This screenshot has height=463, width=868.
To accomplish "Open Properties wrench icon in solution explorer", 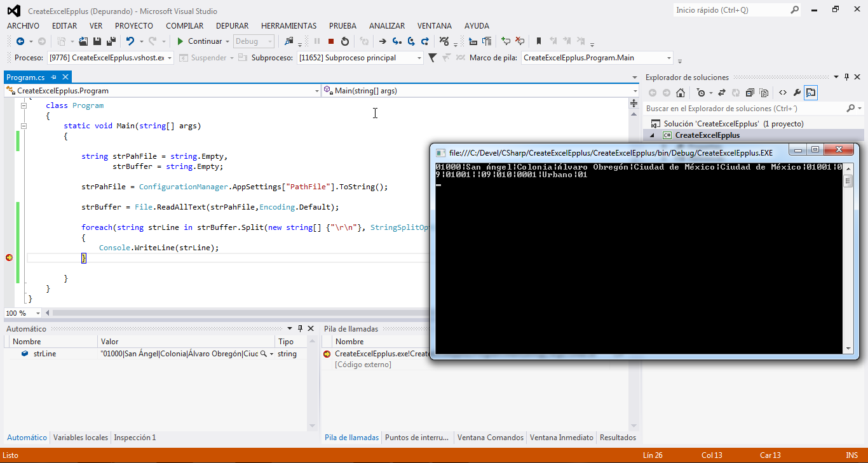I will (x=797, y=93).
